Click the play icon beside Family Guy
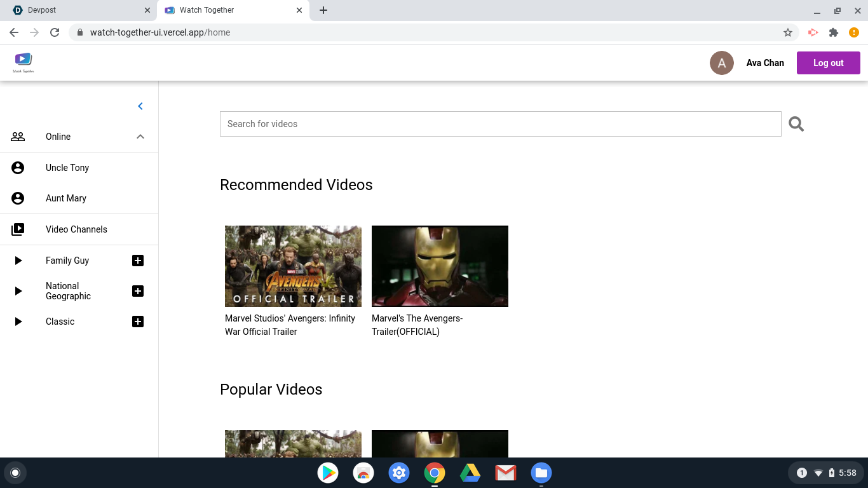The height and width of the screenshot is (488, 868). tap(18, 261)
